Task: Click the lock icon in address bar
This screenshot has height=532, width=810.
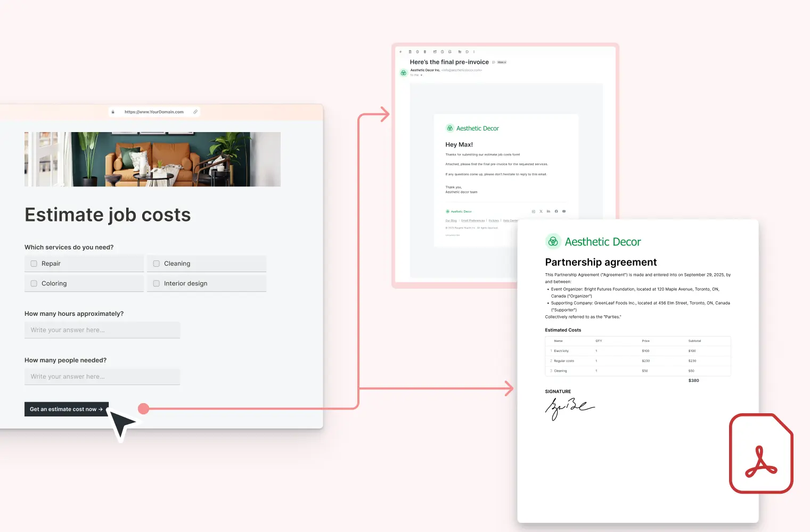Action: pyautogui.click(x=113, y=112)
